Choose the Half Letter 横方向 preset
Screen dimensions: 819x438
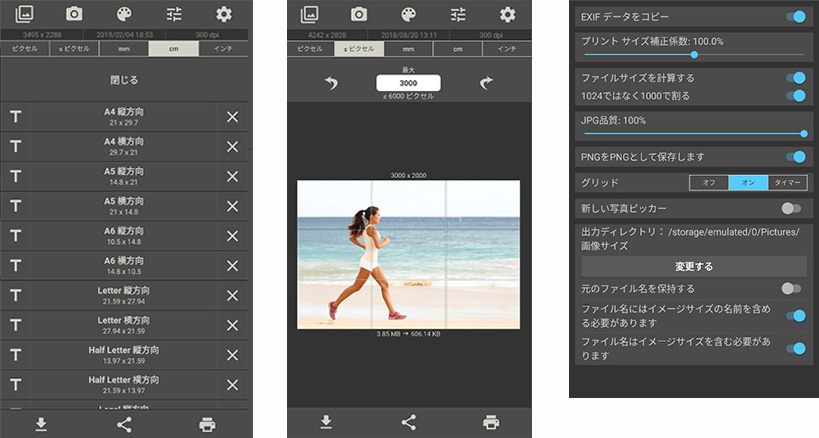point(124,385)
